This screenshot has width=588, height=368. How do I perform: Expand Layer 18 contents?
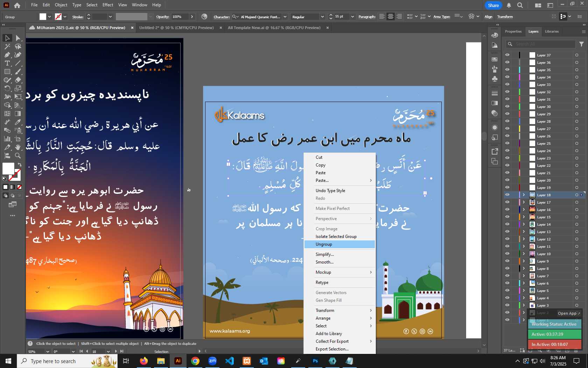(x=524, y=195)
